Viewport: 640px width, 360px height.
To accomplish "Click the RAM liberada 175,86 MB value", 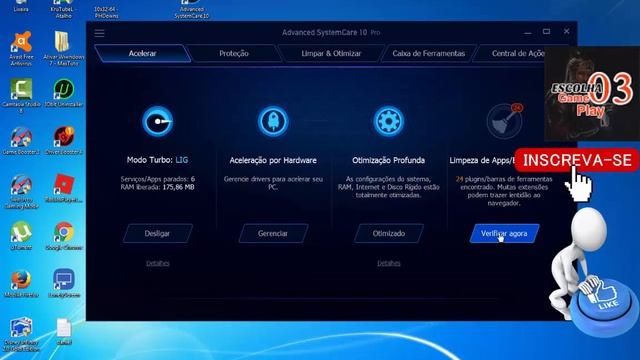I will 178,187.
